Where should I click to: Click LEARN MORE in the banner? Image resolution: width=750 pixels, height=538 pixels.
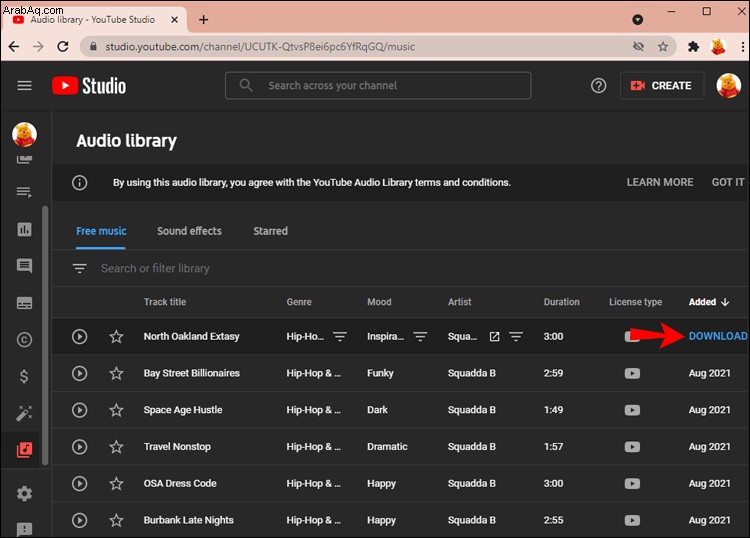[x=660, y=182]
